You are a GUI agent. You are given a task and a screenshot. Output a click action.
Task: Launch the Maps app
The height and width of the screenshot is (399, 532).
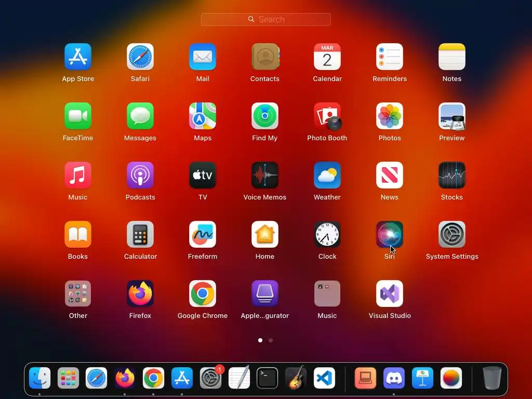pyautogui.click(x=203, y=116)
